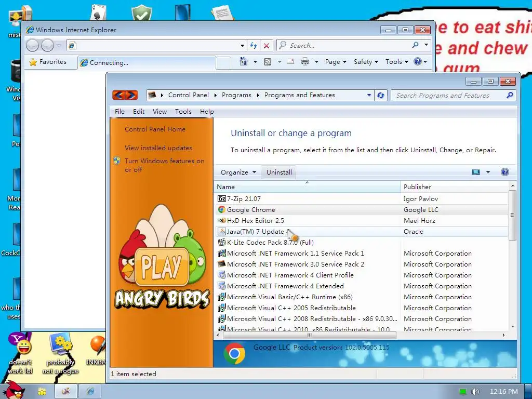532x399 pixels.
Task: Select the Connecting... tab in Internet Explorer
Action: point(147,63)
